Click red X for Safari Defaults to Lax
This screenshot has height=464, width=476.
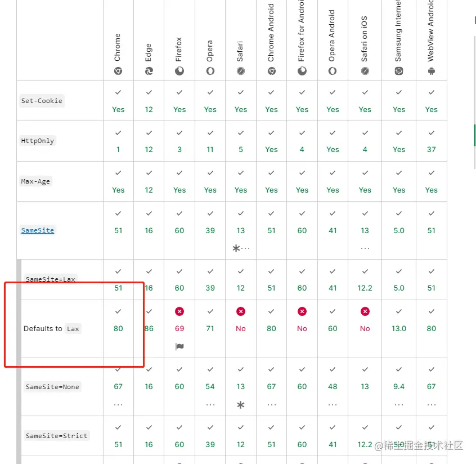coord(241,311)
